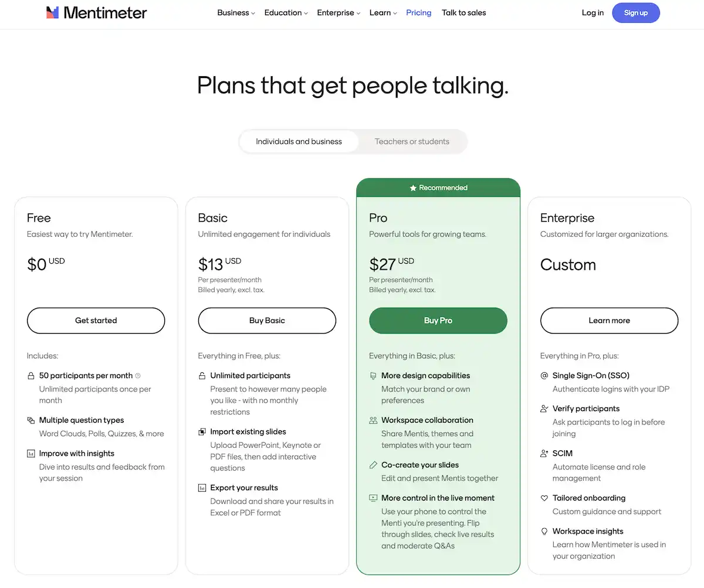Click the lock icon next to 50 participants
Viewport: 704px width, 588px height.
[29, 376]
